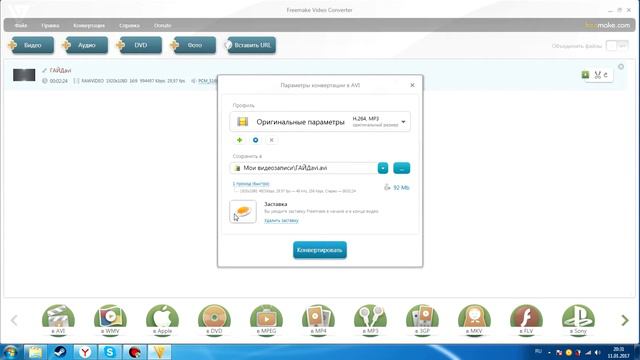
Task: Click the Удалить заставку link
Action: pos(281,220)
